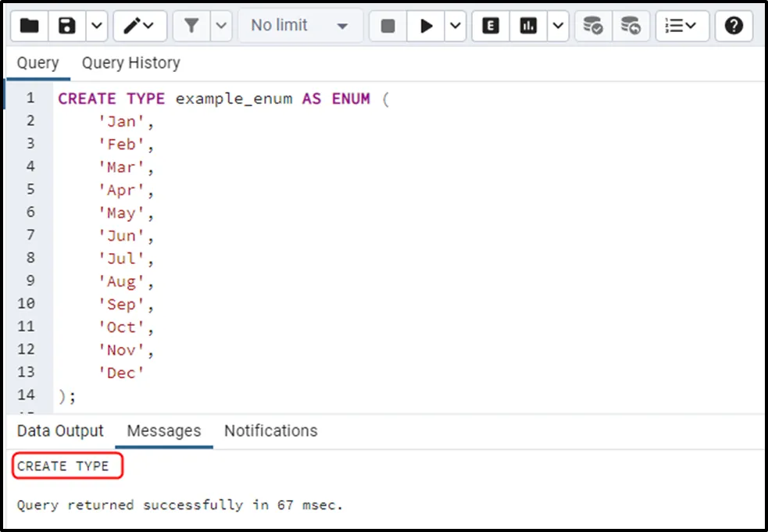Open the Notifications tab

(x=270, y=431)
